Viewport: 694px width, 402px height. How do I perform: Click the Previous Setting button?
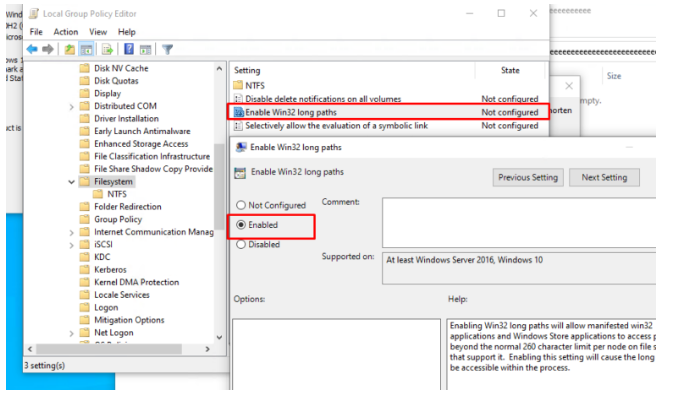(528, 178)
